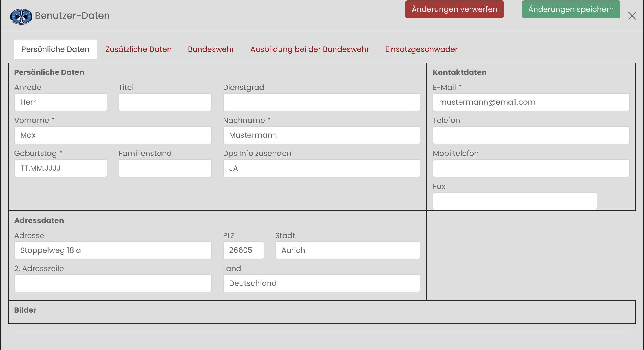Open the Familienstand dropdown
644x350 pixels.
point(165,168)
